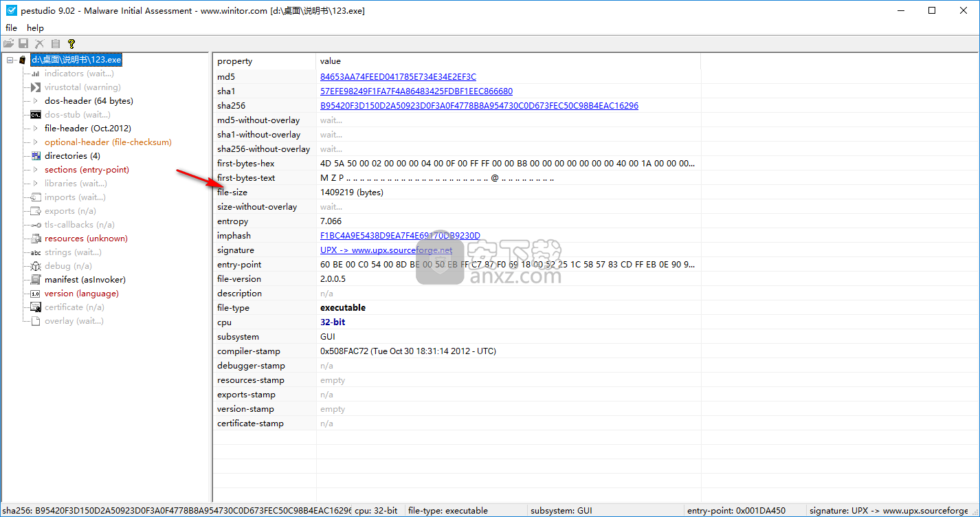Click the compiler-stamp value 0x508FAC72
The width and height of the screenshot is (980, 517).
[408, 351]
